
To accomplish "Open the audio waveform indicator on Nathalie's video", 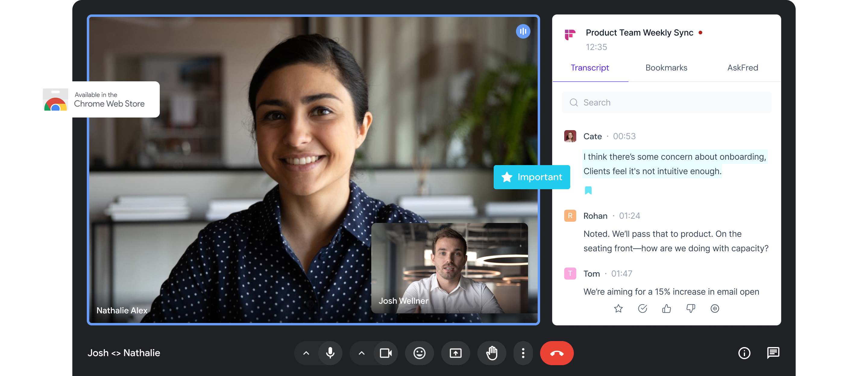I will 523,31.
